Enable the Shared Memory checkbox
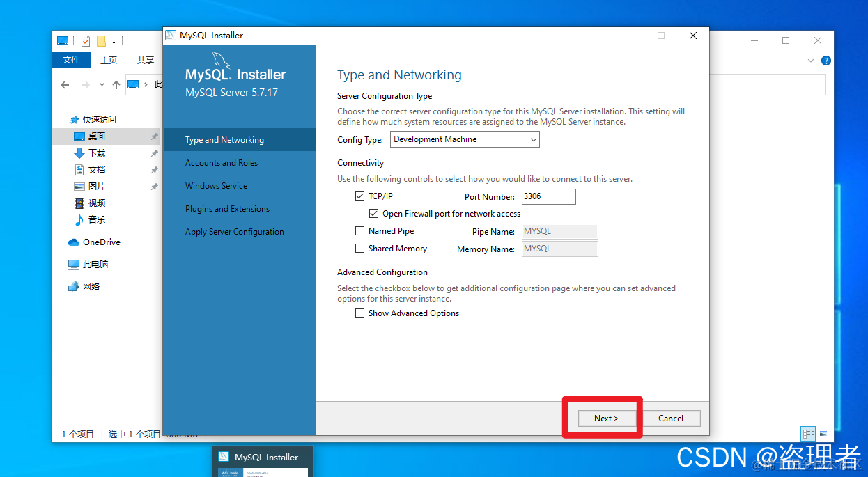 tap(359, 249)
